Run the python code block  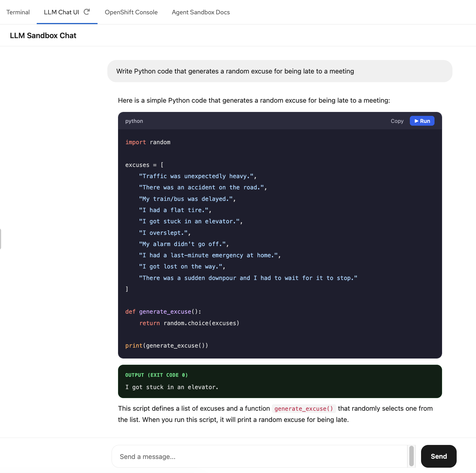(x=422, y=121)
